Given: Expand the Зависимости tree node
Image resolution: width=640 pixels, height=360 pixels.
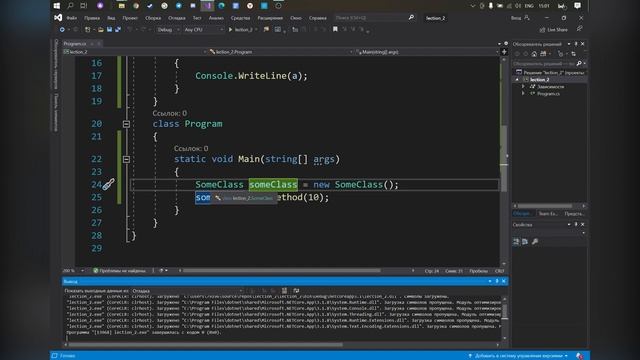Looking at the screenshot, I should coord(523,87).
